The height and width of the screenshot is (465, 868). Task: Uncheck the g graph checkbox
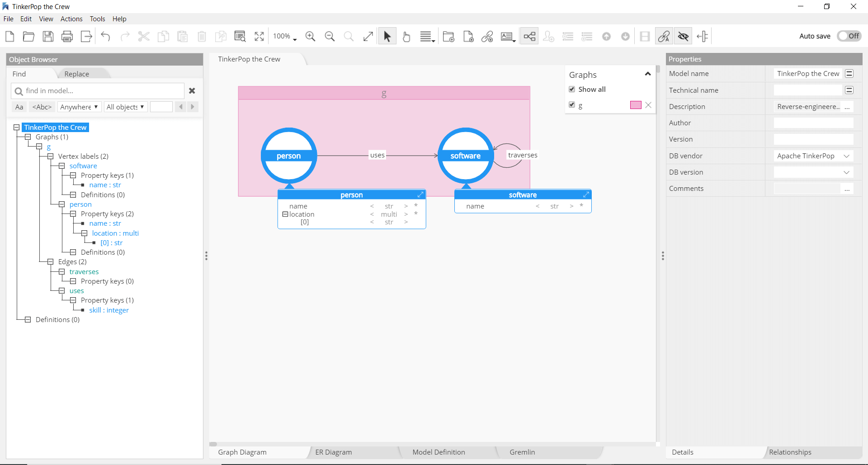pyautogui.click(x=572, y=105)
